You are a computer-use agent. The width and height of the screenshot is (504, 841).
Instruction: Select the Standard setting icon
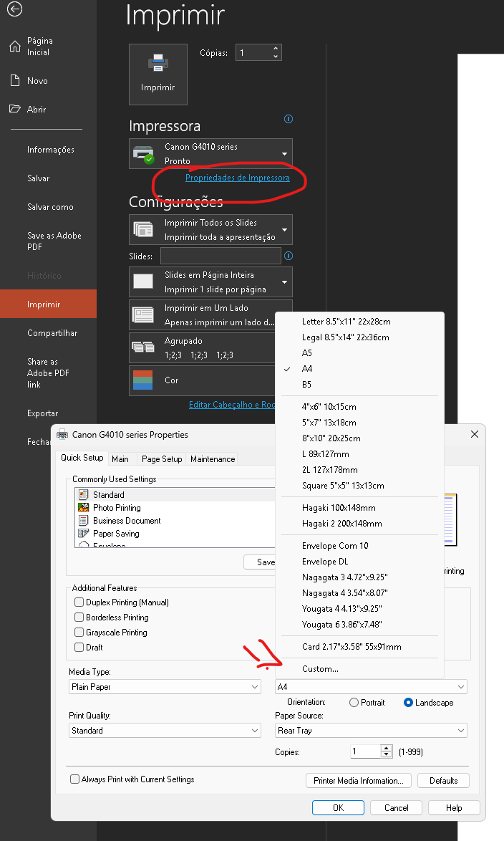(x=83, y=494)
